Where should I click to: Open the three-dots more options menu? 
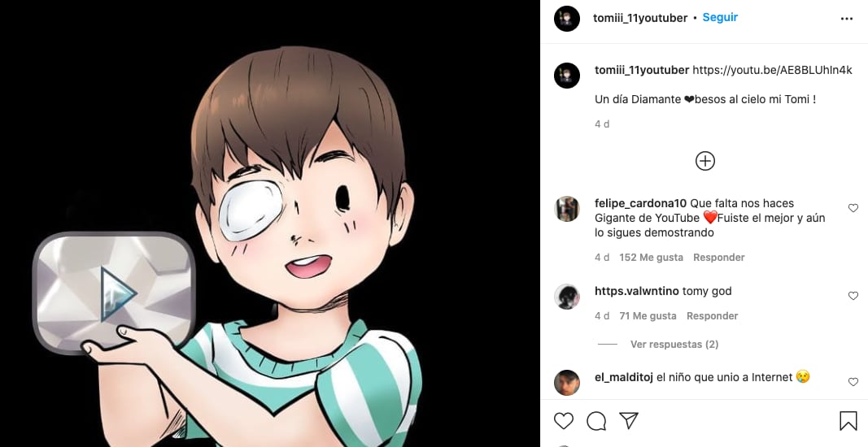847,18
